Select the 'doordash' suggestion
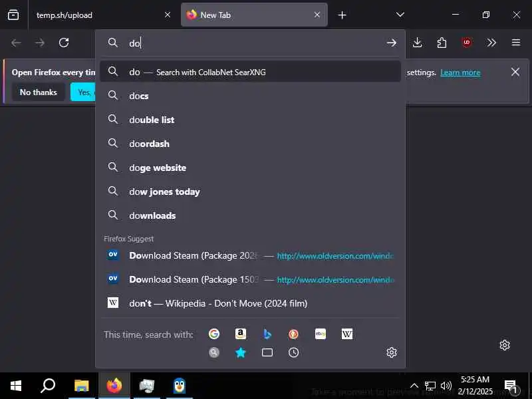The width and height of the screenshot is (532, 399). [x=251, y=144]
